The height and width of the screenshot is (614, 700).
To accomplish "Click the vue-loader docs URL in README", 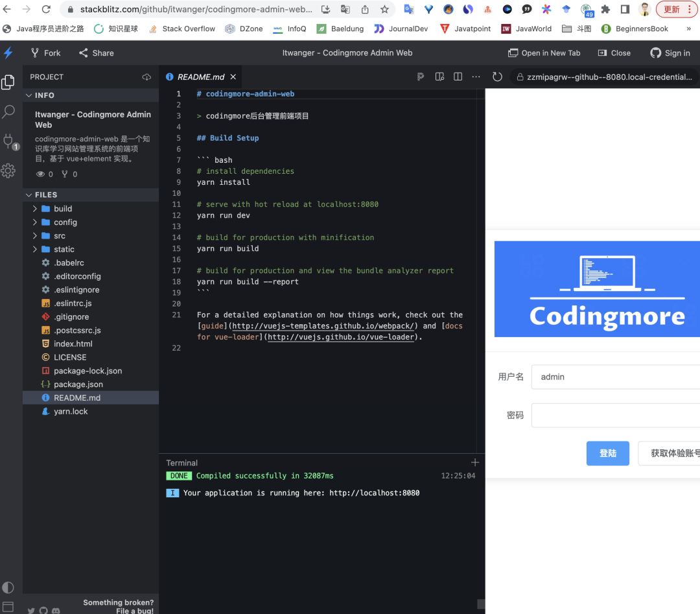I will (x=341, y=337).
